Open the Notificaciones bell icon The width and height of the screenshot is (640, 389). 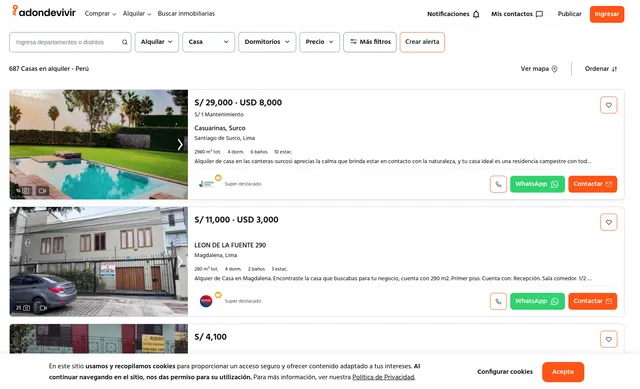476,14
